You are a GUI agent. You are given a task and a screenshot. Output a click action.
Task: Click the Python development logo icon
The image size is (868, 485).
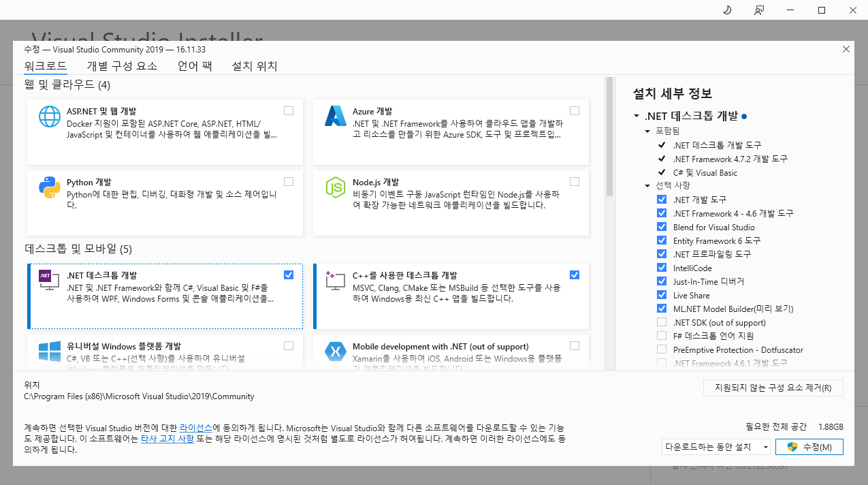click(x=50, y=187)
